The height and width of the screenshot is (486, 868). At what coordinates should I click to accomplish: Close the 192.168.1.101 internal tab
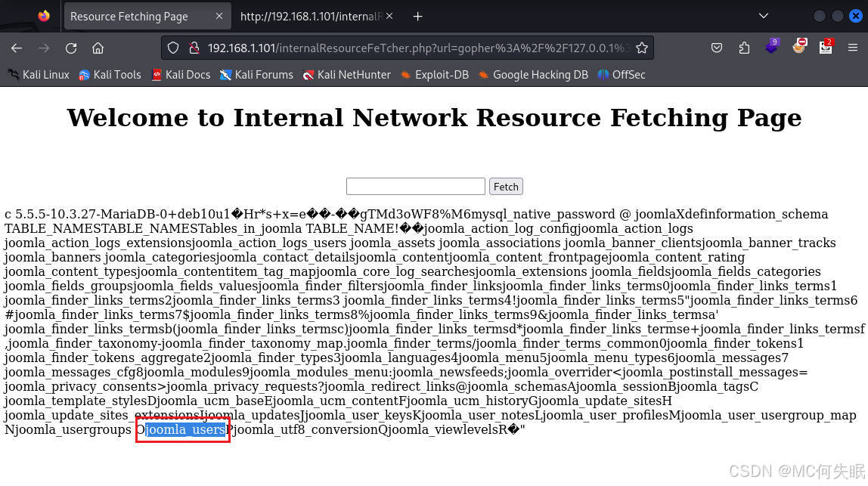[x=389, y=16]
